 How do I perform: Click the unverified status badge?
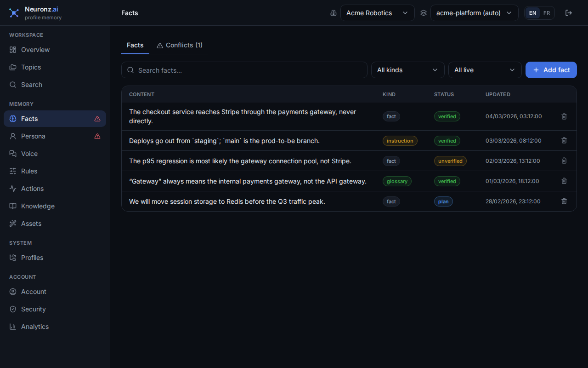coord(450,161)
